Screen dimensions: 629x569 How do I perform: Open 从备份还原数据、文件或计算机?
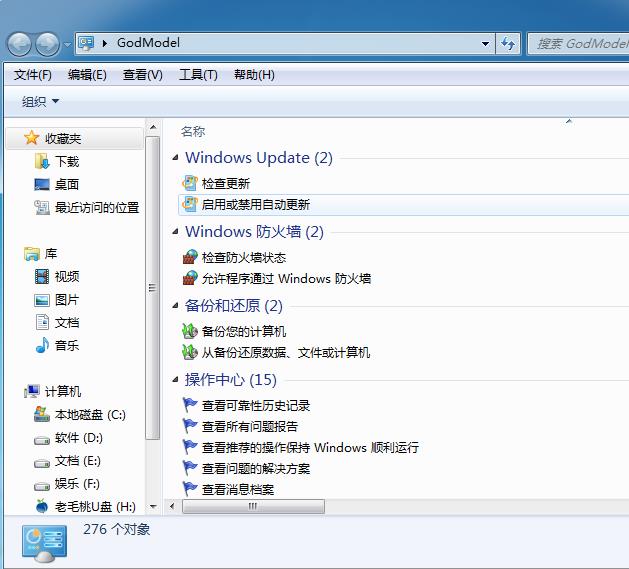tap(286, 352)
